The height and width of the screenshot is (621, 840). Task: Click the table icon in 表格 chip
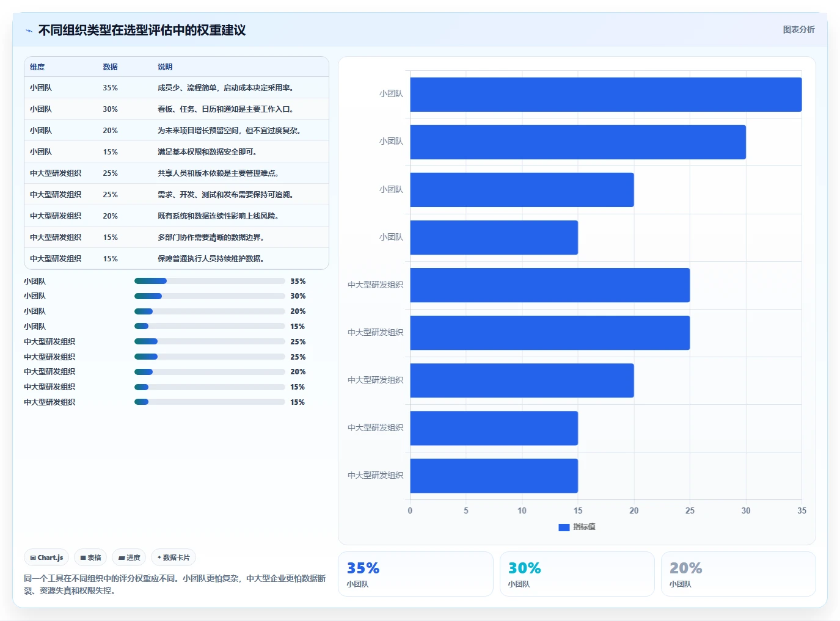[83, 557]
